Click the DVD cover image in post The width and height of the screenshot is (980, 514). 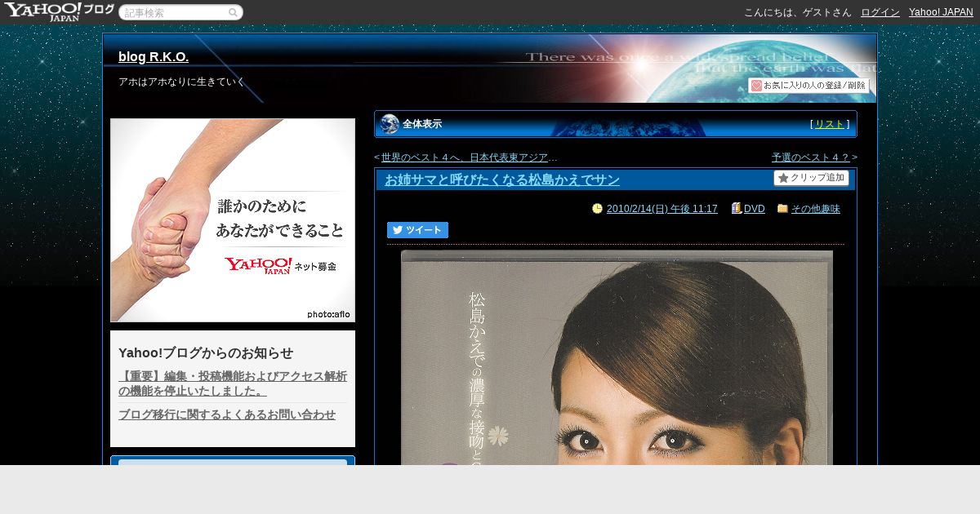pos(617,357)
